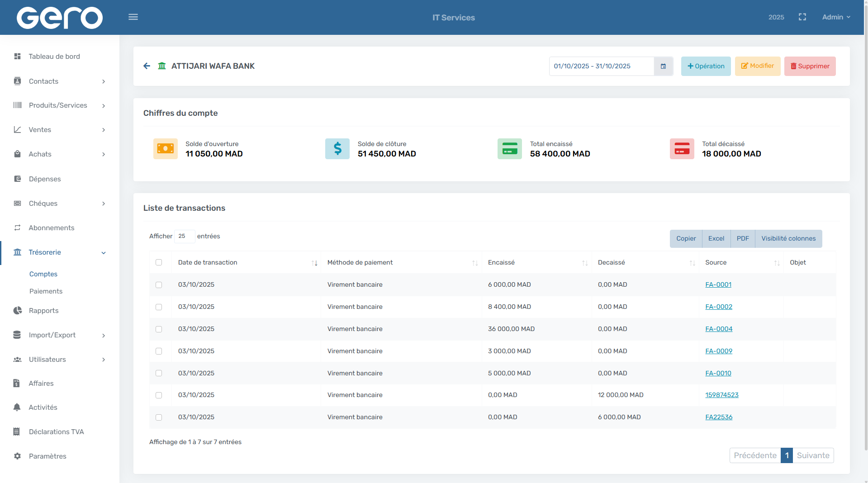
Task: Toggle fullscreen mode icon
Action: tap(802, 17)
